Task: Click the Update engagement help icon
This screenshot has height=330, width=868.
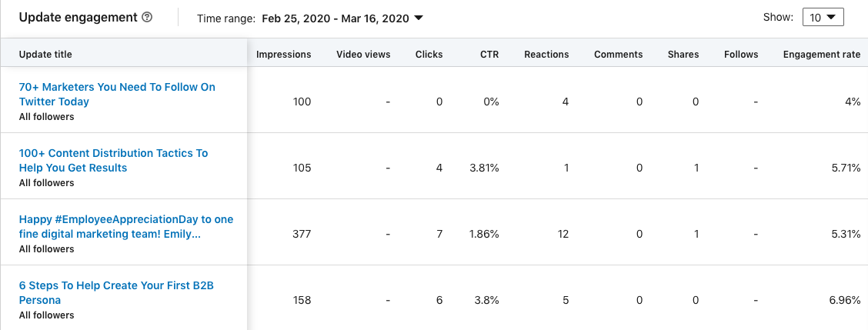Action: click(x=147, y=18)
